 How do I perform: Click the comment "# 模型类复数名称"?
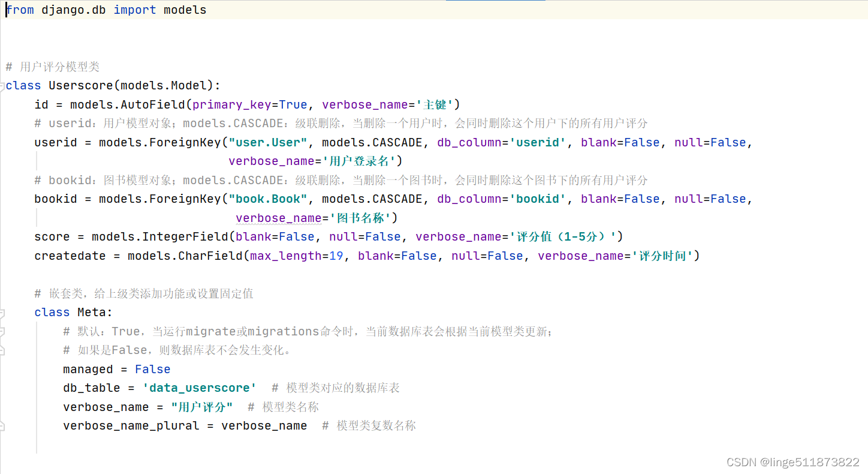369,425
